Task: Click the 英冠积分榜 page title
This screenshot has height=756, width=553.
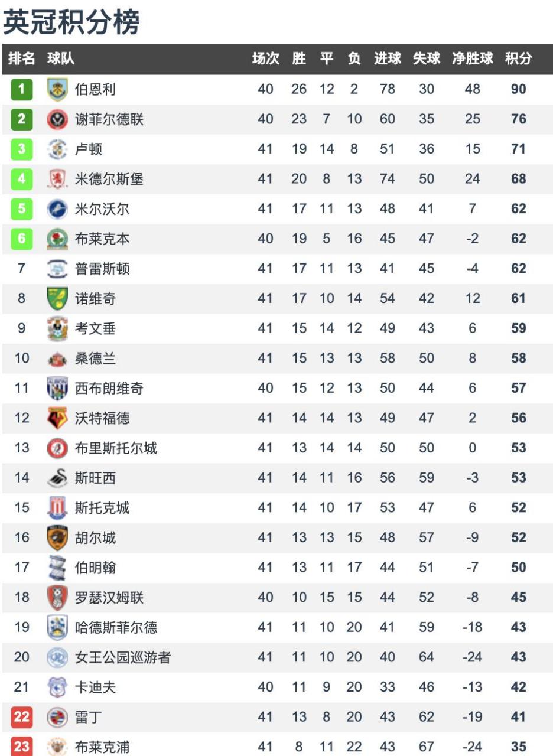Action: [x=71, y=22]
